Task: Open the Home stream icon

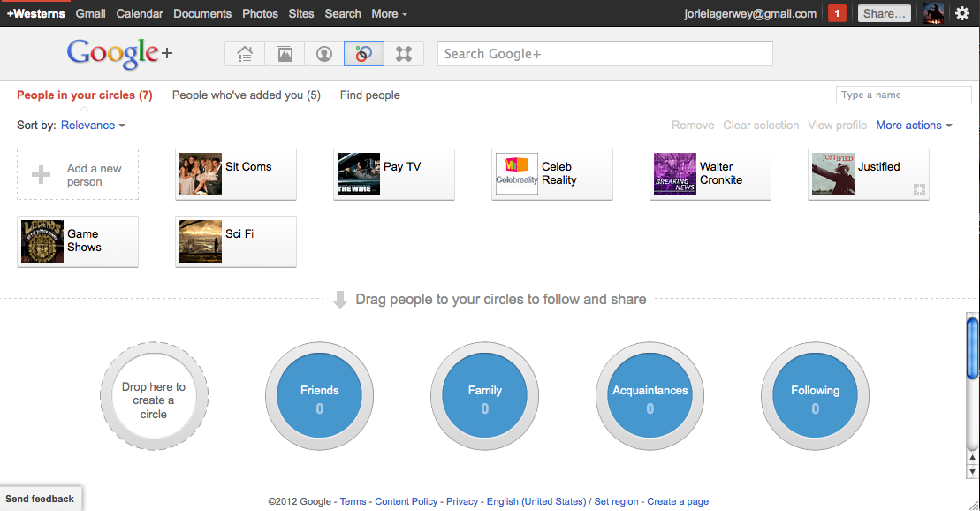Action: tap(245, 54)
